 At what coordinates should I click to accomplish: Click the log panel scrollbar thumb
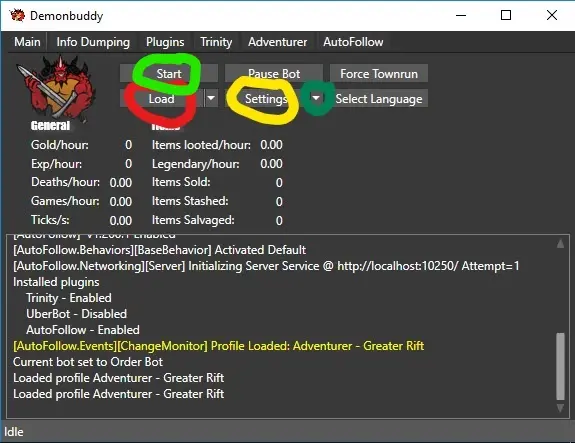560,366
